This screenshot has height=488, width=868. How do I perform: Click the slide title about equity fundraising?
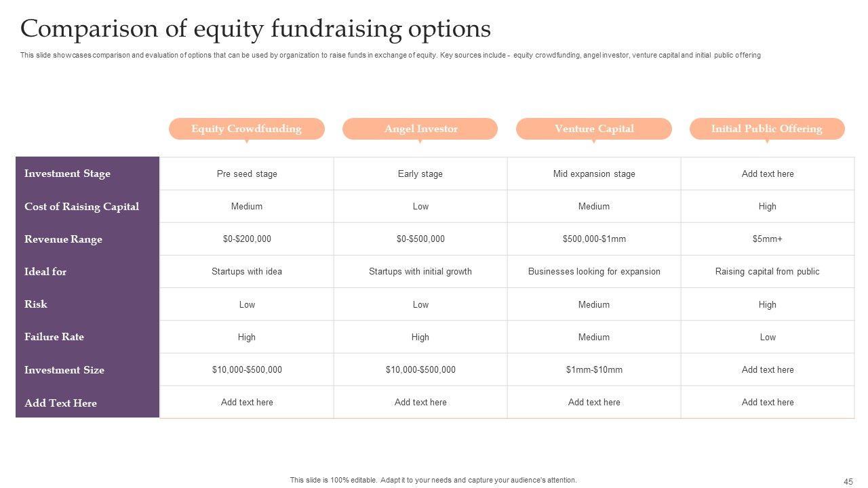click(x=256, y=29)
